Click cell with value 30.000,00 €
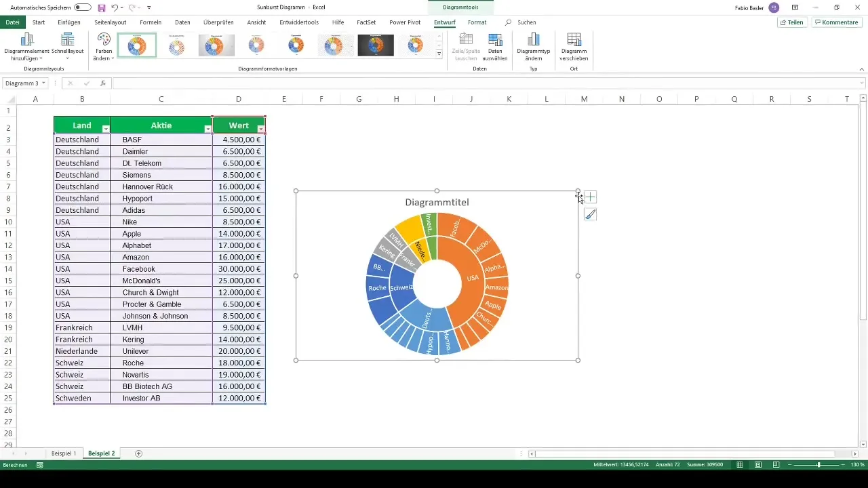The image size is (868, 488). click(239, 269)
